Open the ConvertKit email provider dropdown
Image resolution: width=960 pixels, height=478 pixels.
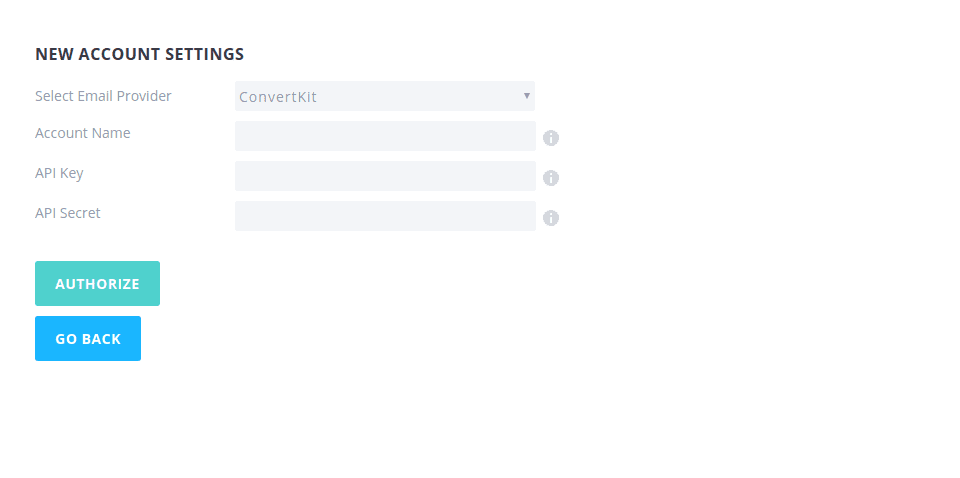tap(385, 96)
